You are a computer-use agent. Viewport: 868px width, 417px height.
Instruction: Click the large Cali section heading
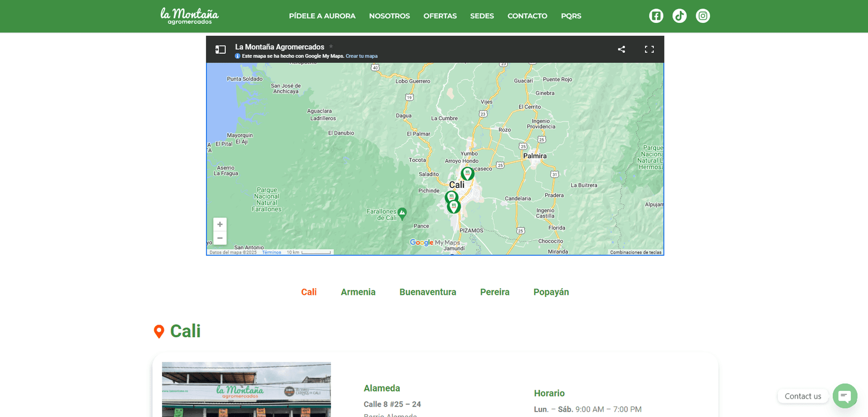(186, 331)
